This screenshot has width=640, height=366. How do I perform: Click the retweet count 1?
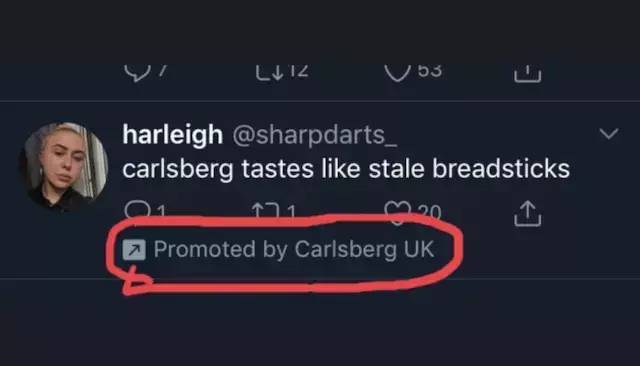291,212
